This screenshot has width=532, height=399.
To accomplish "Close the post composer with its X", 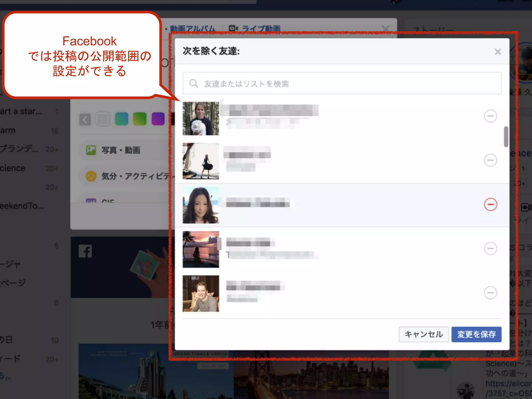I will 386,28.
